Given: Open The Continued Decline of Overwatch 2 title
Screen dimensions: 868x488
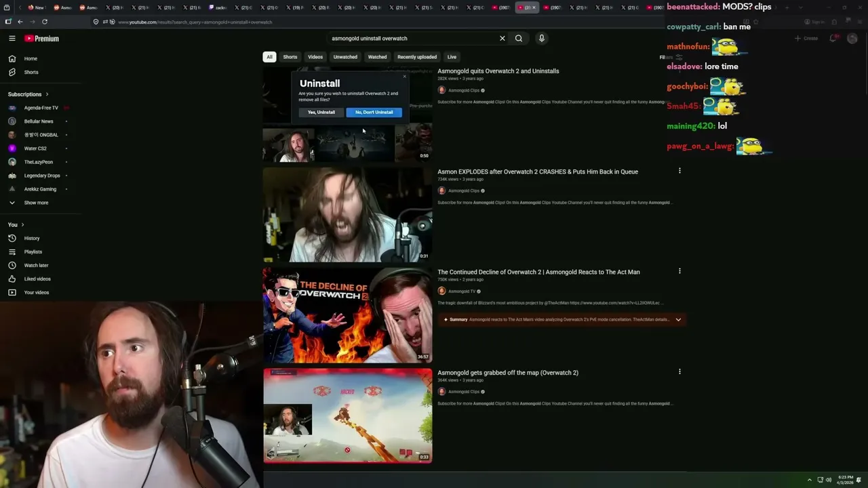Looking at the screenshot, I should tap(538, 272).
